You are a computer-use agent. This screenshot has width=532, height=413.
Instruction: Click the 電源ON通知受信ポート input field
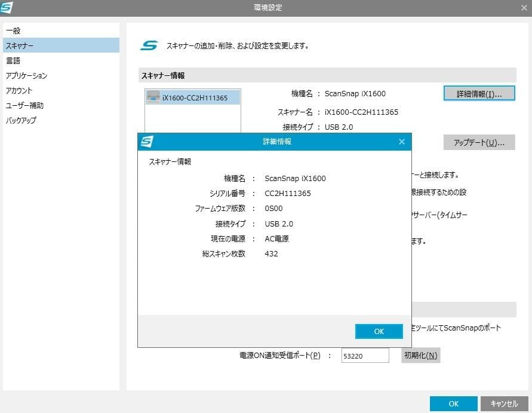pos(364,355)
